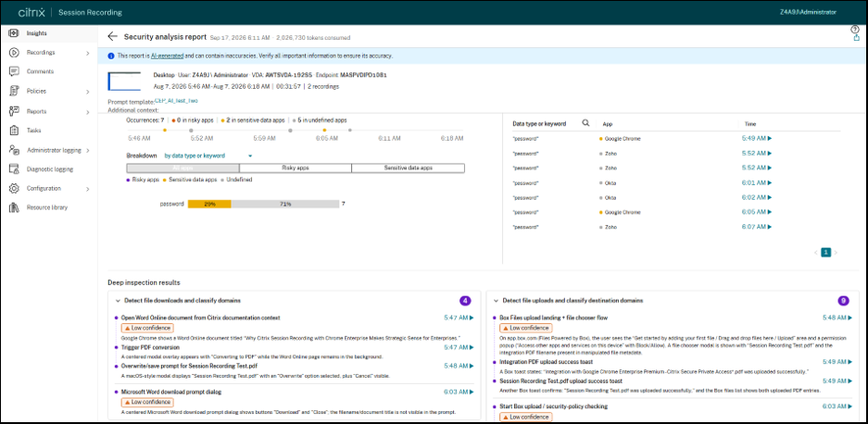Play Start Box upload security-policy checking

(x=837, y=406)
